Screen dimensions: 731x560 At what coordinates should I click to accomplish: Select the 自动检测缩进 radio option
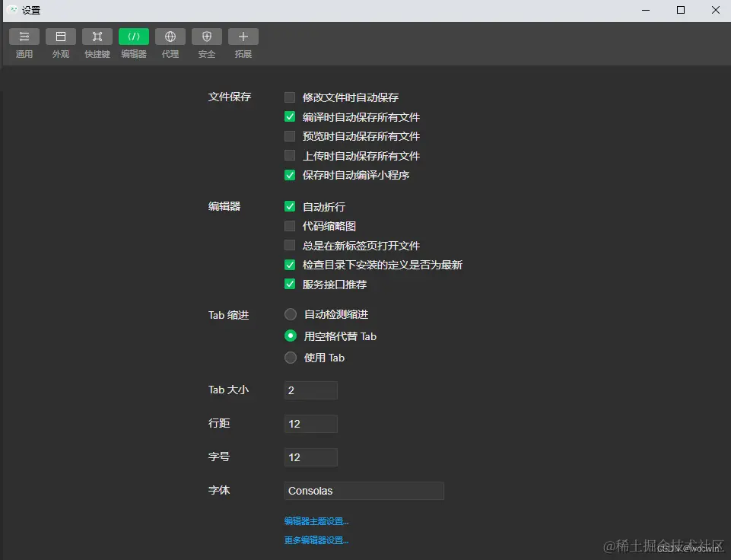click(x=291, y=314)
